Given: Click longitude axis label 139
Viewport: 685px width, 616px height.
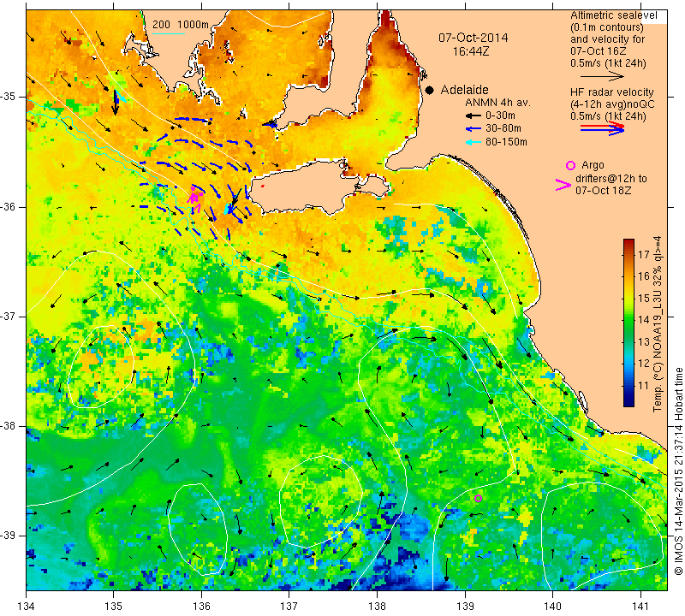Looking at the screenshot, I should [x=465, y=607].
